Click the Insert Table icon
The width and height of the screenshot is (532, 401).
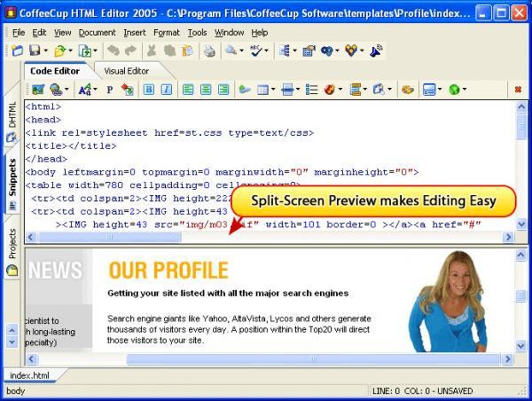click(x=263, y=90)
